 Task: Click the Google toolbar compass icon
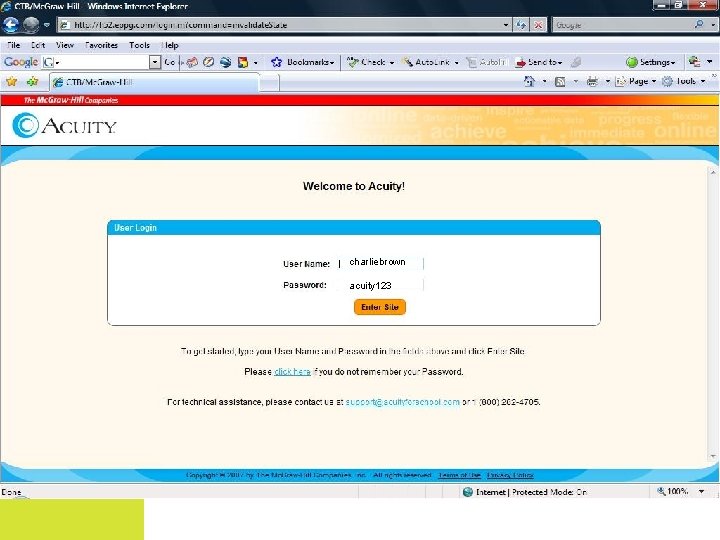tap(208, 62)
